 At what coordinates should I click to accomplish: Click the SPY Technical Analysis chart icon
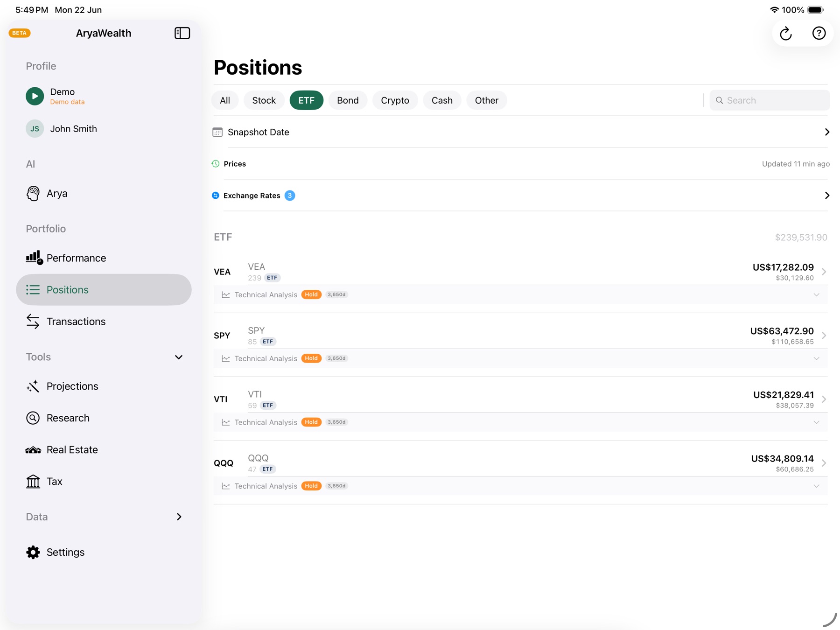pyautogui.click(x=226, y=358)
